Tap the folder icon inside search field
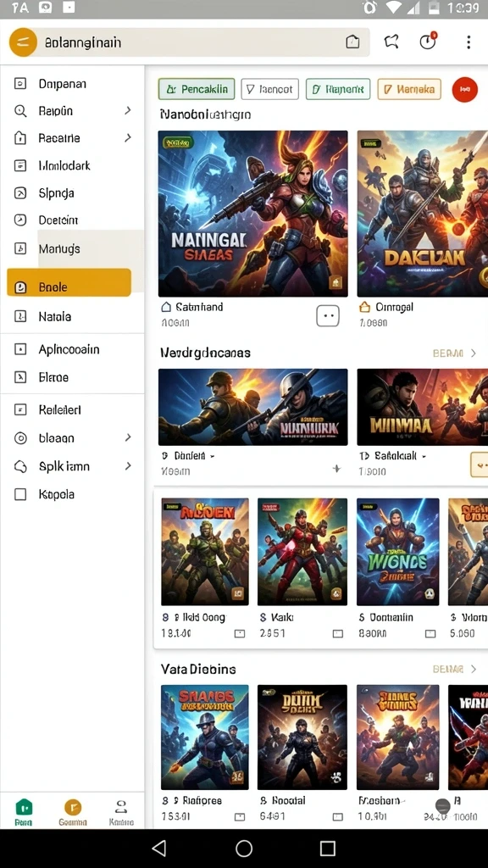 click(x=352, y=42)
